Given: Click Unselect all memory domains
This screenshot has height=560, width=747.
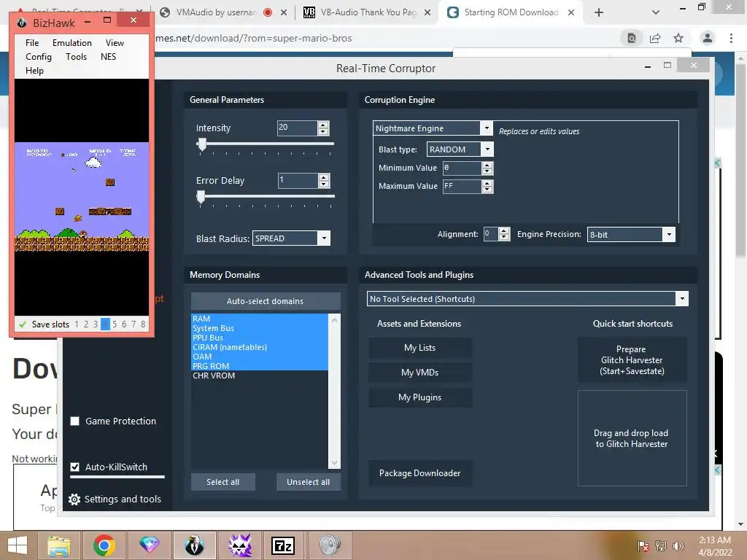Looking at the screenshot, I should pyautogui.click(x=309, y=482).
